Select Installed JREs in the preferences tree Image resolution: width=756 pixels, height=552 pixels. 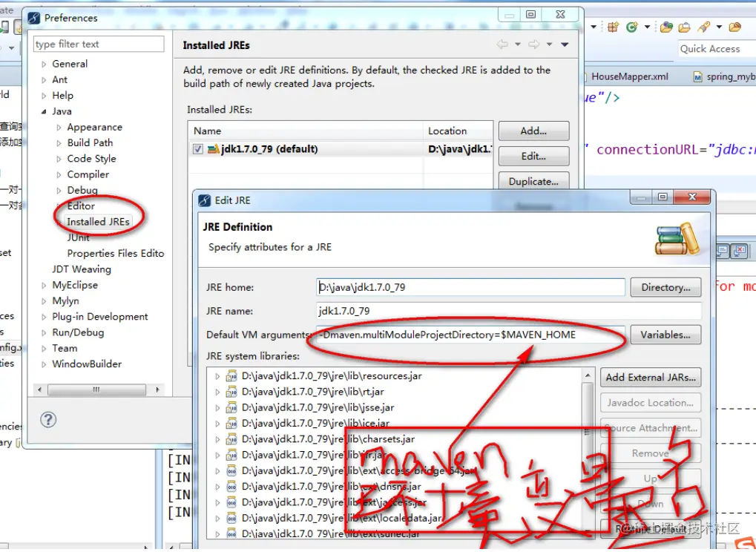99,222
